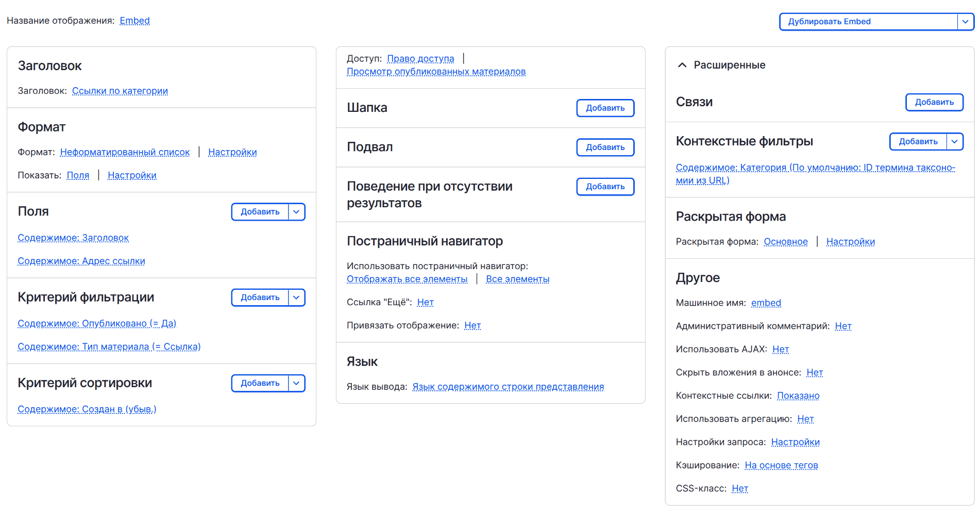
Task: Change the Использовать AJAX setting
Action: click(x=780, y=349)
